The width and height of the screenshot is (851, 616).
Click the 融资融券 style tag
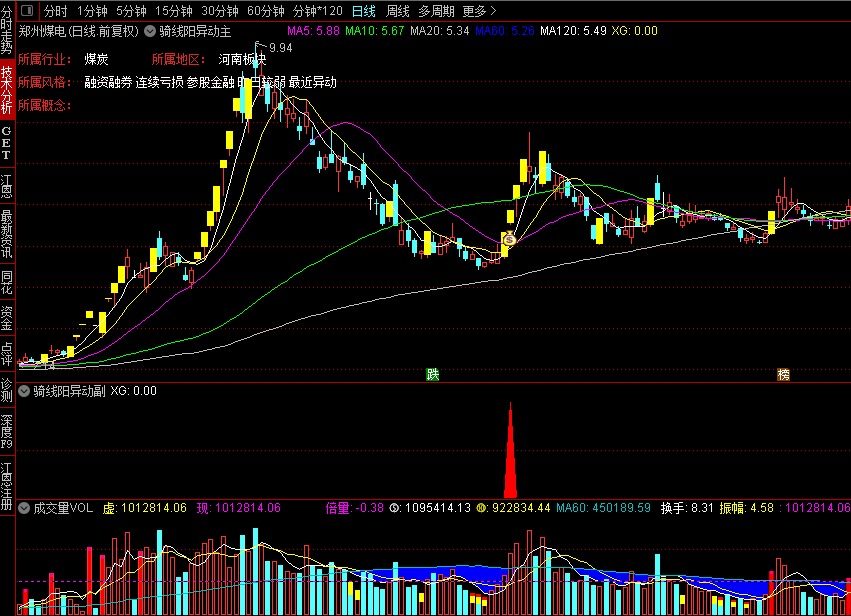pyautogui.click(x=109, y=82)
